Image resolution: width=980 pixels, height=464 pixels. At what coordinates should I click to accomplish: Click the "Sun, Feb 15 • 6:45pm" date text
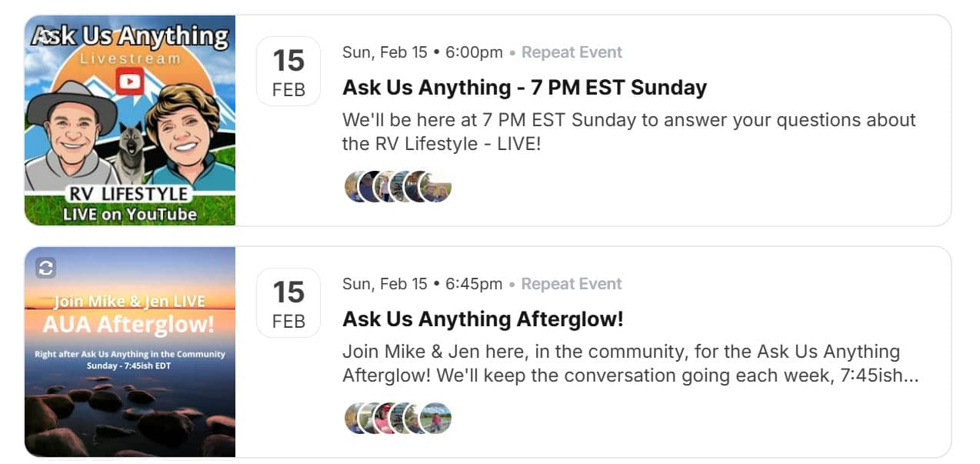(422, 284)
